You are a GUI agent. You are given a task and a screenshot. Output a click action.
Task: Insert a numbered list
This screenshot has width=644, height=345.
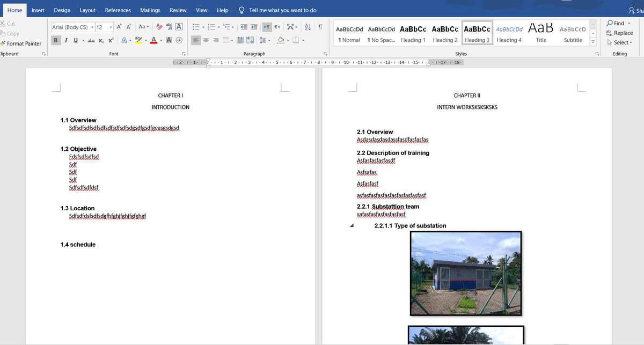coord(213,27)
